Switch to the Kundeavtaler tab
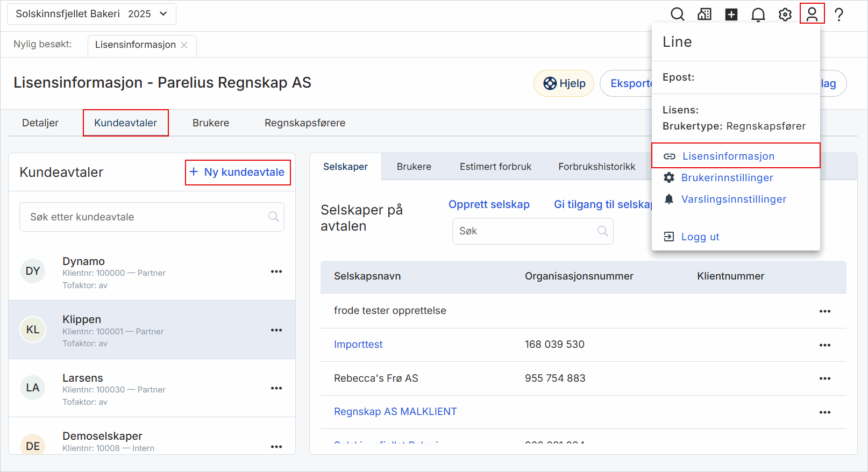The width and height of the screenshot is (868, 472). (x=126, y=123)
